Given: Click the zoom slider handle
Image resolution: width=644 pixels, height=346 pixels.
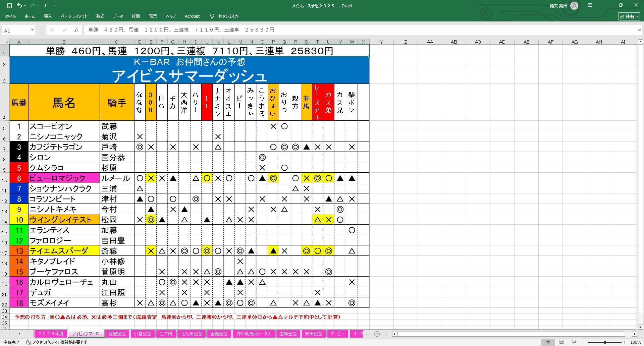Looking at the screenshot, I should point(605,342).
